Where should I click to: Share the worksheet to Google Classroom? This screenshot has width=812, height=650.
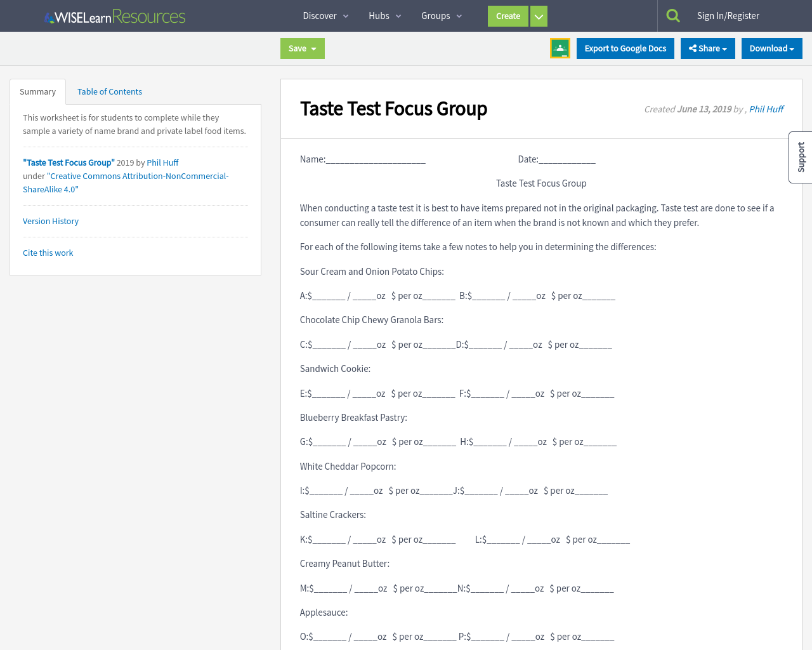click(x=560, y=48)
